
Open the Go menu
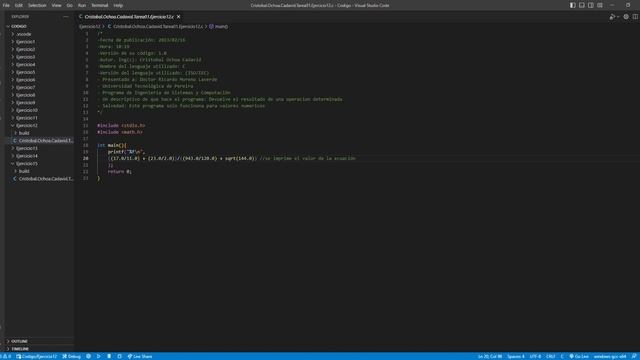point(70,5)
